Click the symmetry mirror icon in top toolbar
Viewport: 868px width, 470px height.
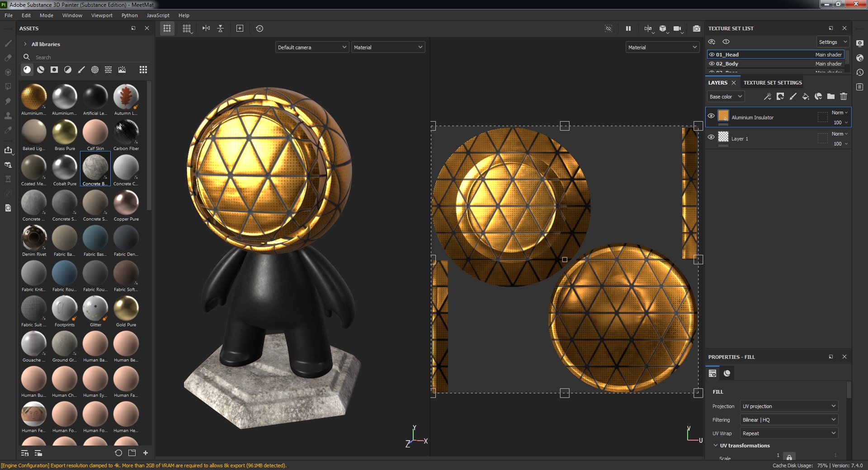click(x=206, y=28)
